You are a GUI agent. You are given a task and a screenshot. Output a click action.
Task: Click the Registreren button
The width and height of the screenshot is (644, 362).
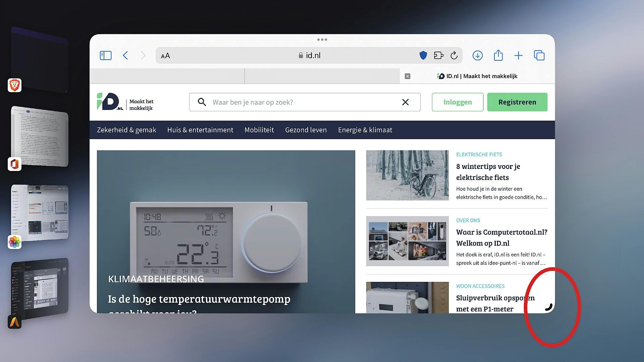pyautogui.click(x=517, y=102)
